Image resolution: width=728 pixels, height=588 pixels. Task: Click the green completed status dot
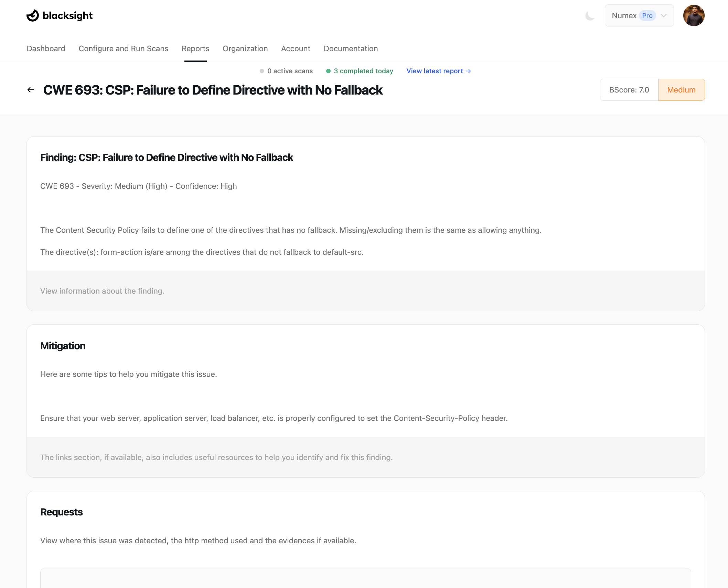[x=328, y=71]
